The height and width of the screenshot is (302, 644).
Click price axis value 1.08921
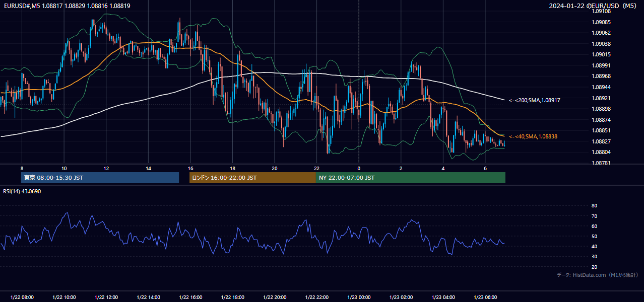coord(601,98)
